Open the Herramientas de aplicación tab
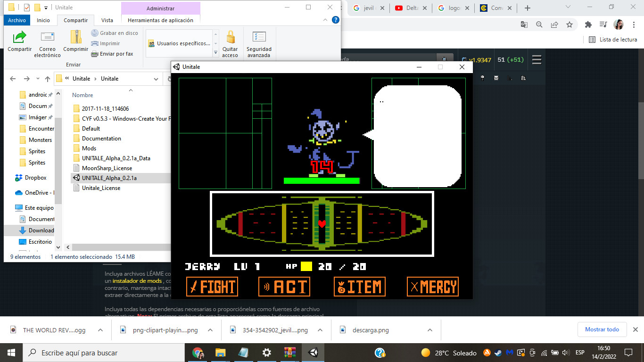The width and height of the screenshot is (644, 362). [x=160, y=20]
